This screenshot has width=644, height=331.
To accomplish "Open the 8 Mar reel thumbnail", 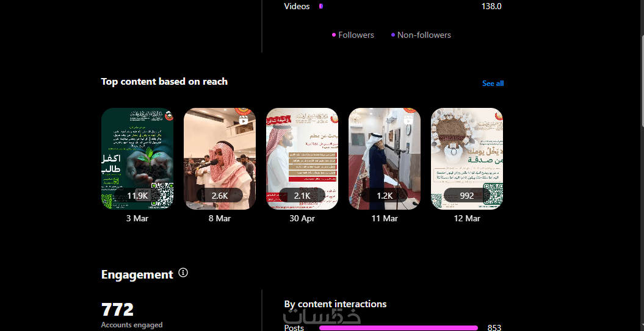I will 220,158.
